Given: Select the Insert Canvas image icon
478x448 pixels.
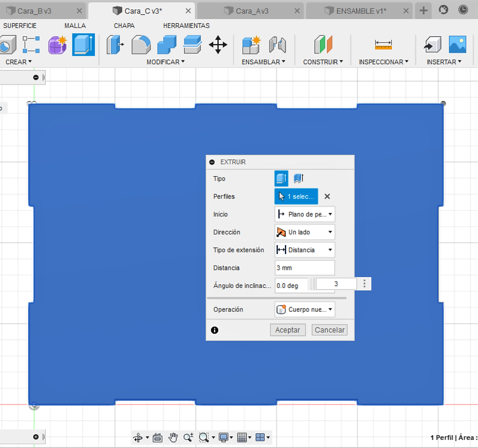Looking at the screenshot, I should tap(457, 44).
